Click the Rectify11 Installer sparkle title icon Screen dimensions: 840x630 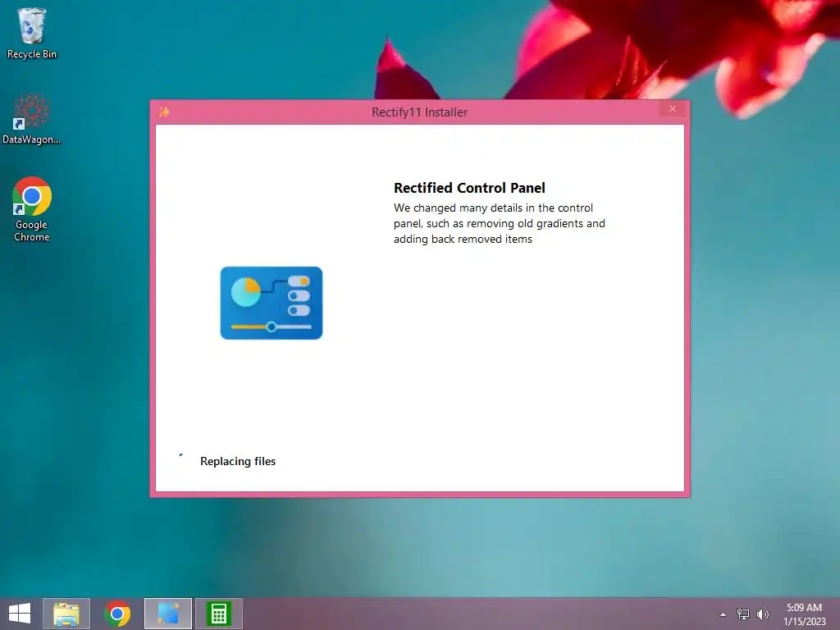click(164, 112)
